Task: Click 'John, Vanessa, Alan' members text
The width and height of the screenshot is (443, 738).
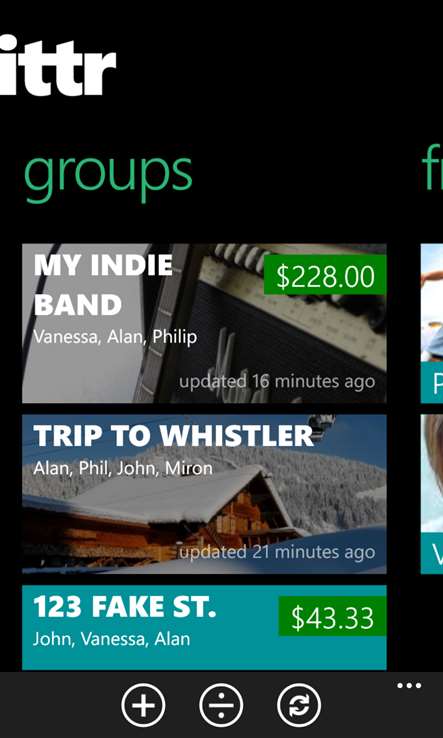Action: pyautogui.click(x=112, y=639)
